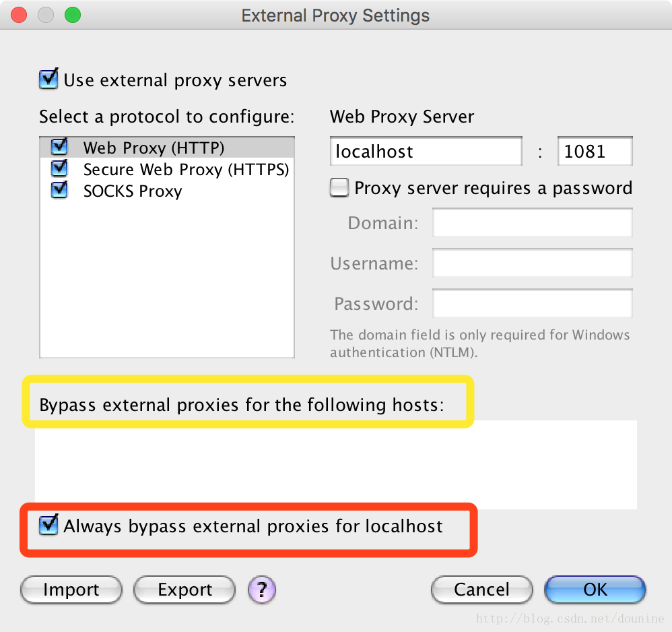Click the Import button
Image resolution: width=672 pixels, height=632 pixels.
(71, 590)
